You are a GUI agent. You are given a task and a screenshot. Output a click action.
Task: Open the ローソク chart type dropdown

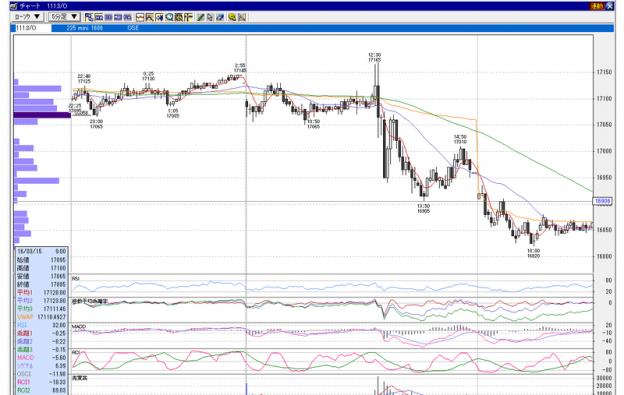click(x=27, y=17)
